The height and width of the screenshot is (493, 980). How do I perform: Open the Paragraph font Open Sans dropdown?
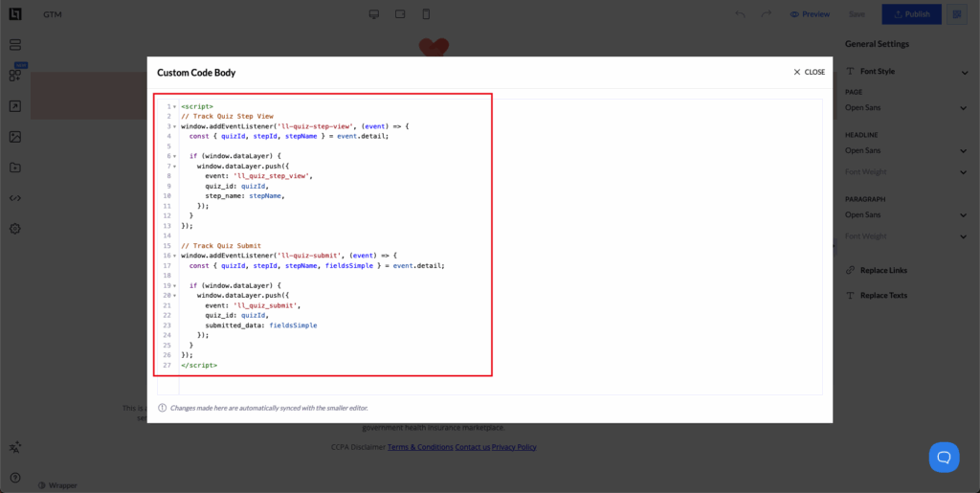(905, 214)
